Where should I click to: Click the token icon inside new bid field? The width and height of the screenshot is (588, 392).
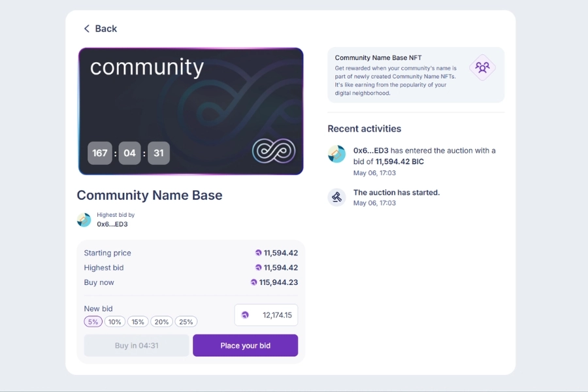pyautogui.click(x=245, y=315)
